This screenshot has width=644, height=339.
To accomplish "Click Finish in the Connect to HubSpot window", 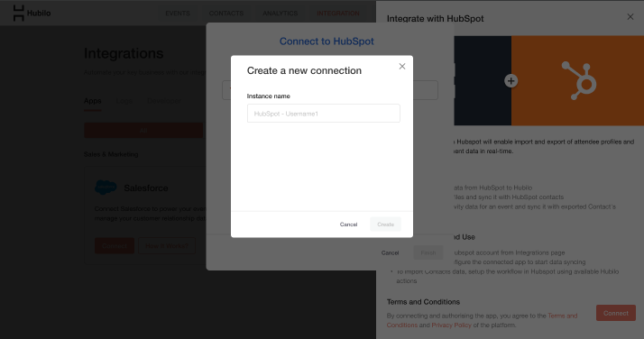I will [x=428, y=252].
